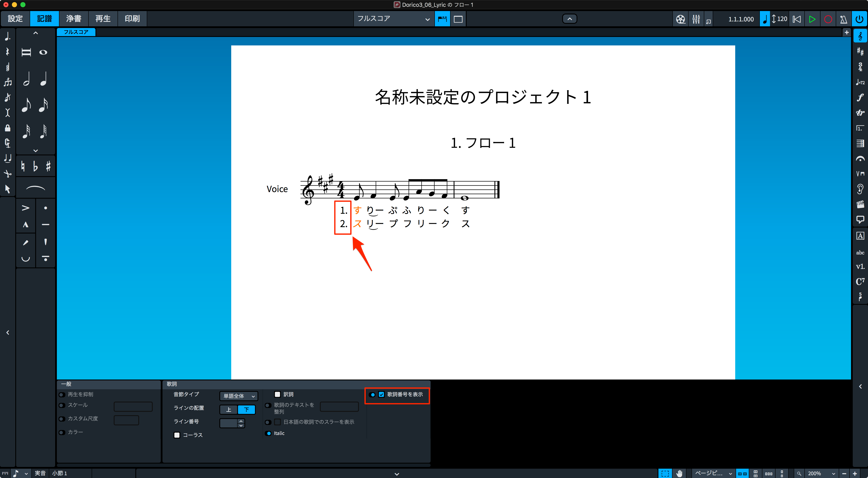Toggle the カスタム尺度 property switch
Image resolution: width=868 pixels, height=478 pixels.
click(62, 419)
